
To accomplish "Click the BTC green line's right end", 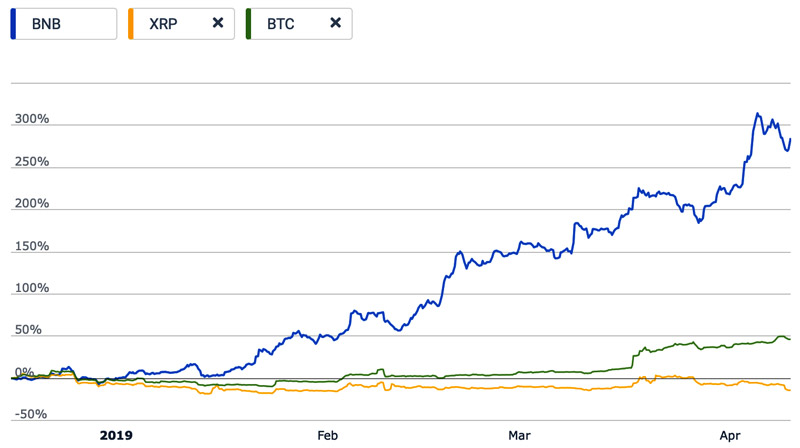I will (x=789, y=339).
